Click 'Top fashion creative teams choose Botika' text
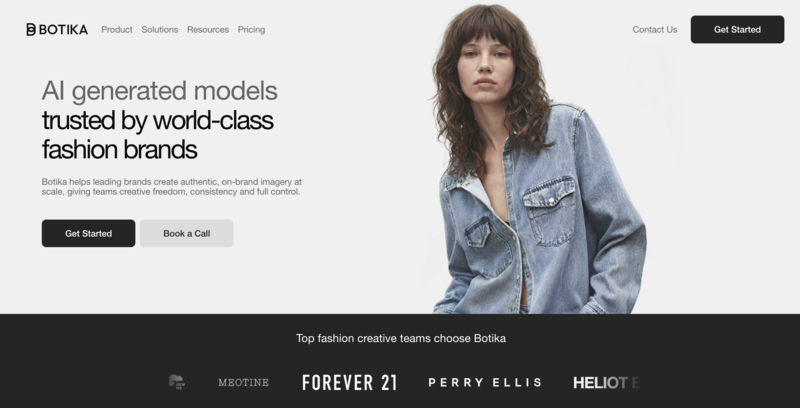This screenshot has width=800, height=408. pos(401,338)
